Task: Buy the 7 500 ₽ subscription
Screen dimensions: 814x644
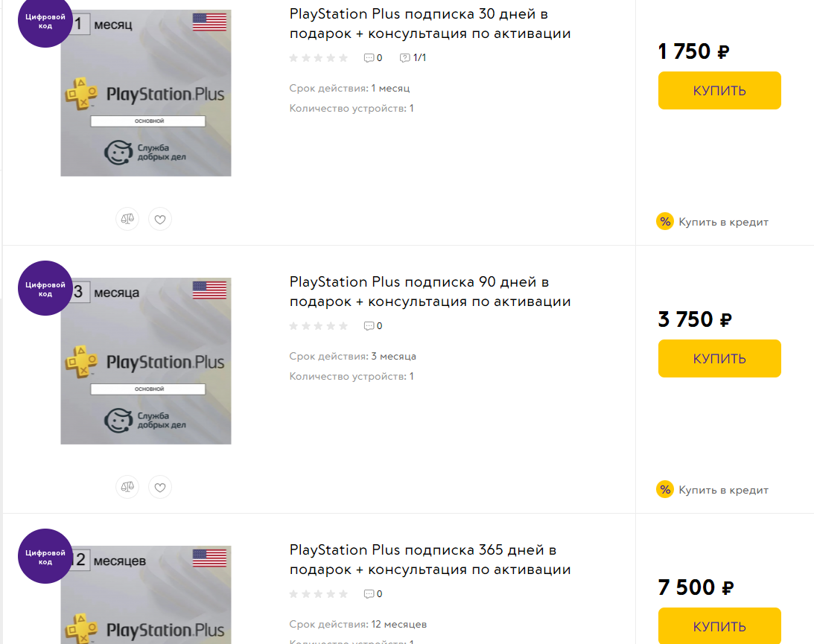Action: tap(719, 625)
